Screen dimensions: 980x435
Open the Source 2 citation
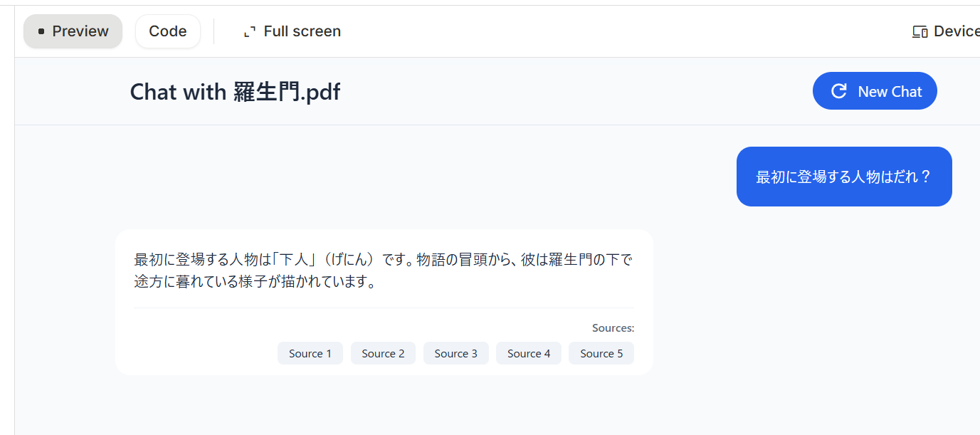pyautogui.click(x=383, y=353)
